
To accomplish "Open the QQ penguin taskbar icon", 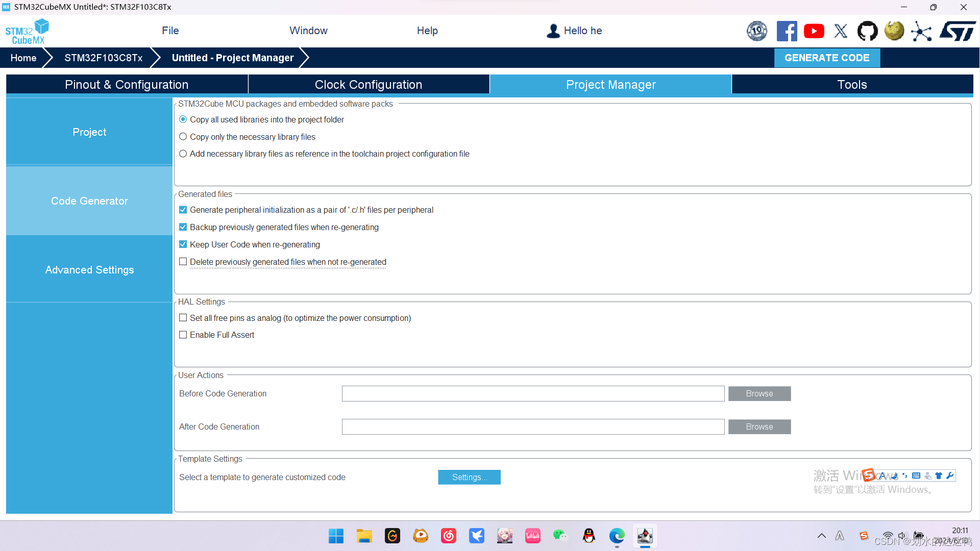I will [589, 536].
